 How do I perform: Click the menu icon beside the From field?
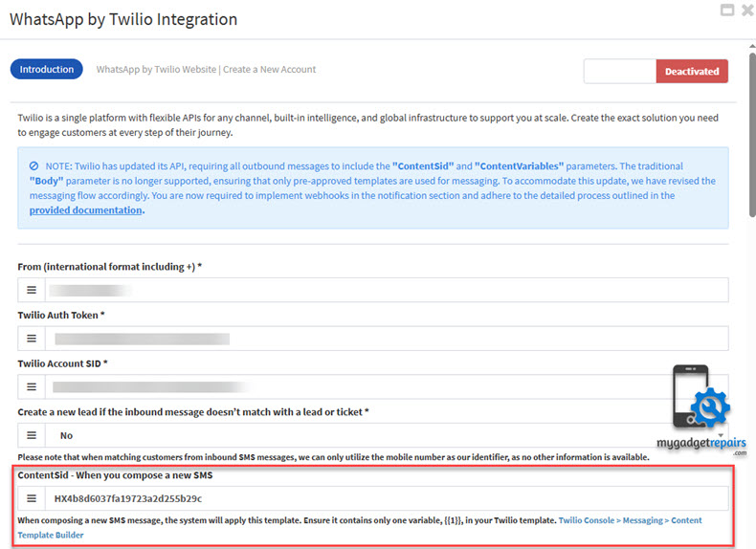tap(31, 290)
